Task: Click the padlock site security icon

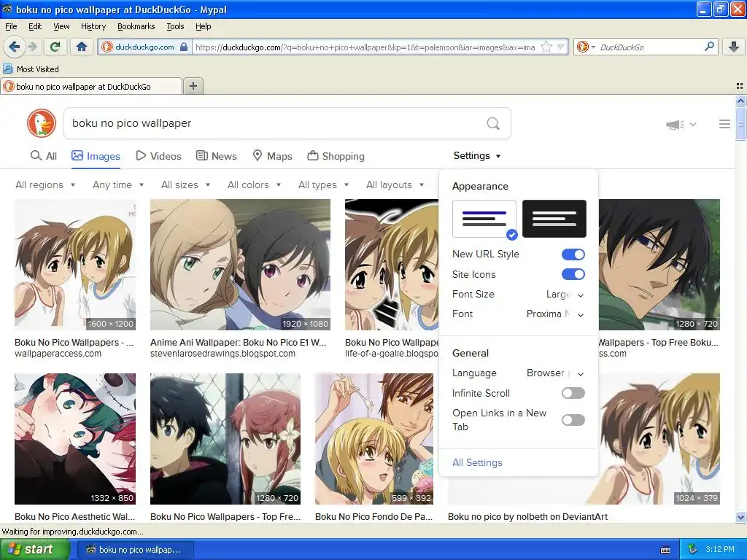Action: tap(184, 47)
